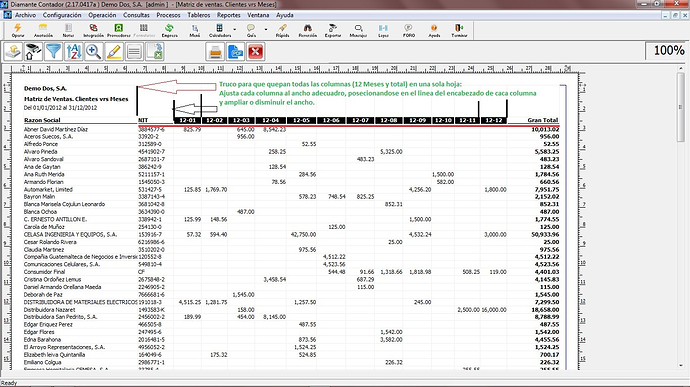Click the Leyes toolbar icon
The height and width of the screenshot is (387, 690).
383,30
